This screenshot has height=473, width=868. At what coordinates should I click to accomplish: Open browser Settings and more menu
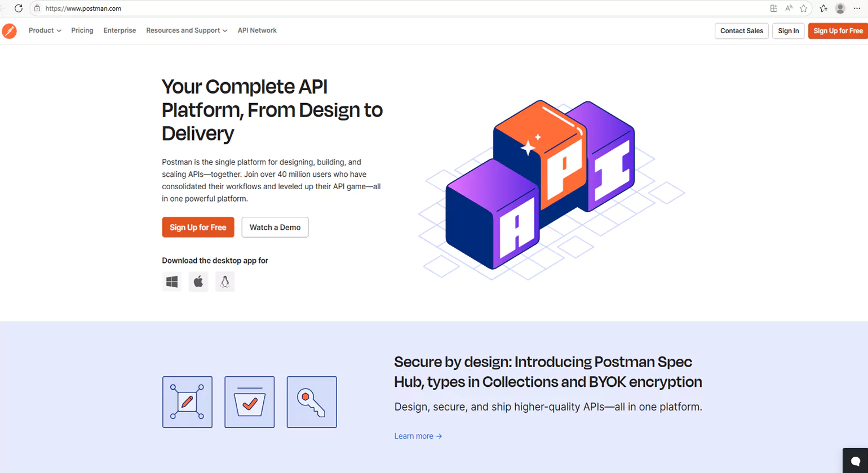coord(857,8)
